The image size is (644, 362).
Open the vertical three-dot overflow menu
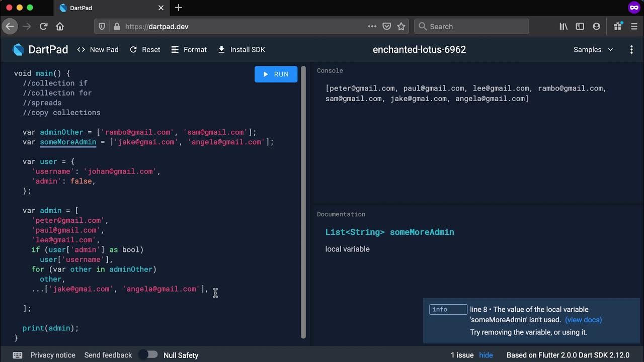click(x=631, y=49)
